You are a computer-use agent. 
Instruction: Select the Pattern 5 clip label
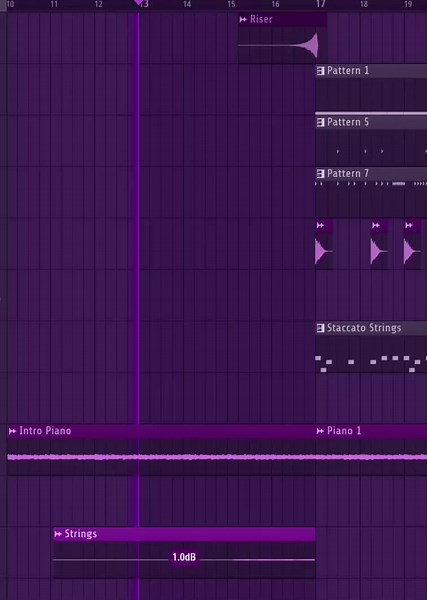[x=348, y=122]
